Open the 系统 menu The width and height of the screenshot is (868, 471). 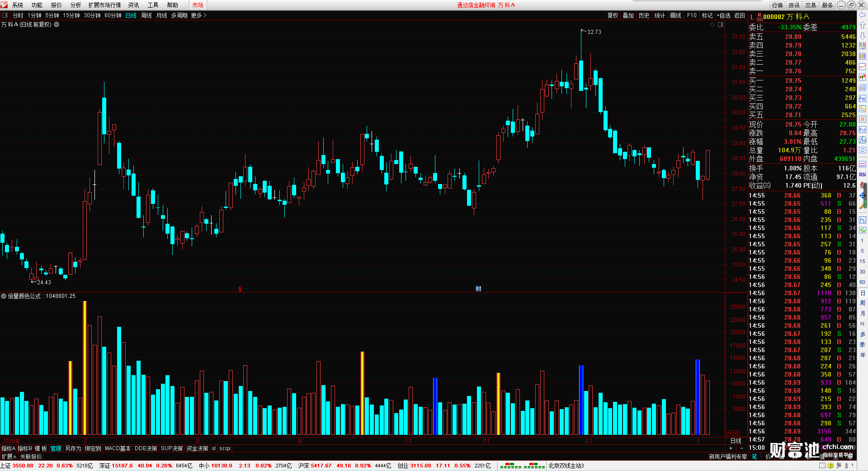click(x=18, y=5)
